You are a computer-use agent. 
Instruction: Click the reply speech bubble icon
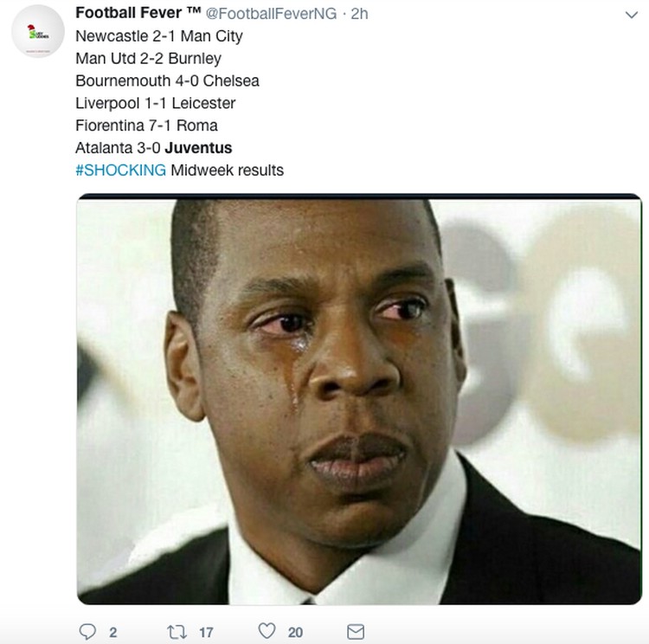pyautogui.click(x=87, y=632)
